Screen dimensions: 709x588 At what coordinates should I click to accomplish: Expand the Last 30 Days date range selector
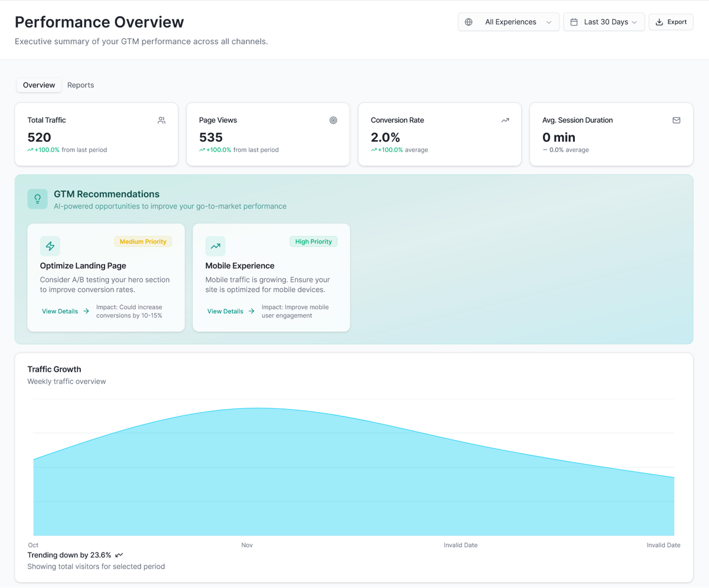pos(604,22)
